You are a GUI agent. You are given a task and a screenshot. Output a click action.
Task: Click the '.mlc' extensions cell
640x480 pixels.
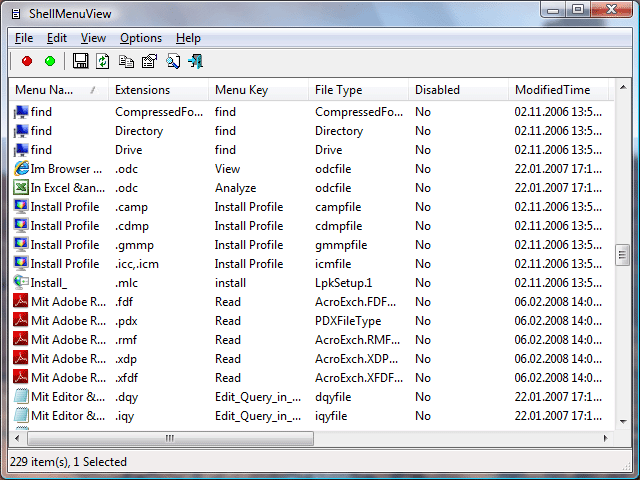coord(126,283)
